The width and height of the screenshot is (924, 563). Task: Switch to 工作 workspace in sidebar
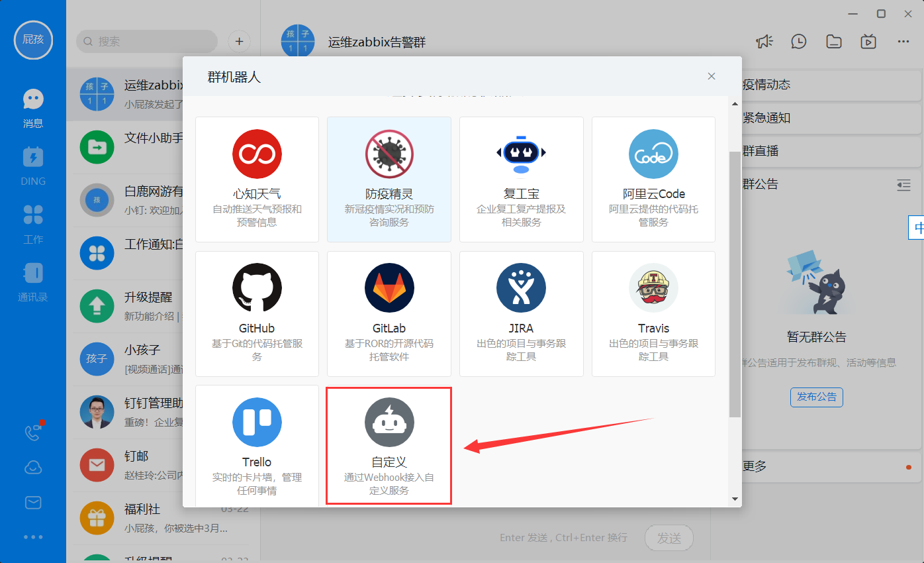33,224
